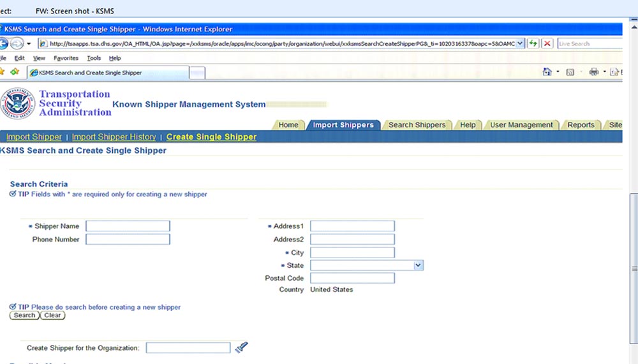The image size is (638, 364).
Task: Click the Live Search box
Action: click(x=590, y=43)
